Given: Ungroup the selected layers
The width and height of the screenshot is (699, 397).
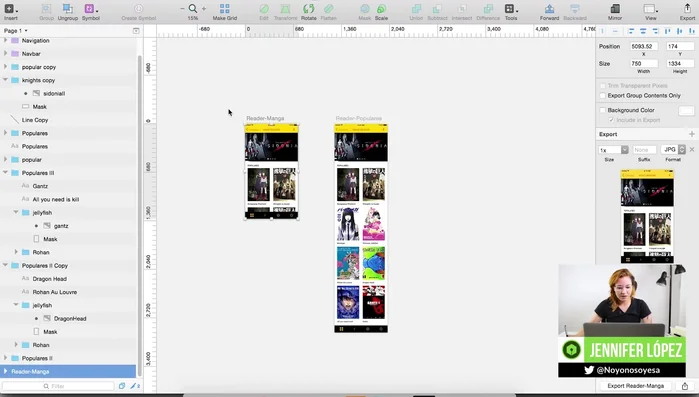Looking at the screenshot, I should [x=68, y=12].
